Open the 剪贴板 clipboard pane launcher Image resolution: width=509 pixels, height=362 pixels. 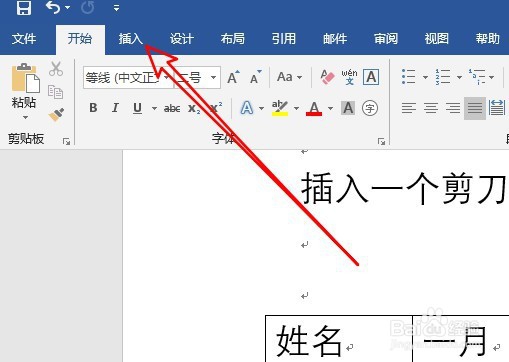coord(66,142)
